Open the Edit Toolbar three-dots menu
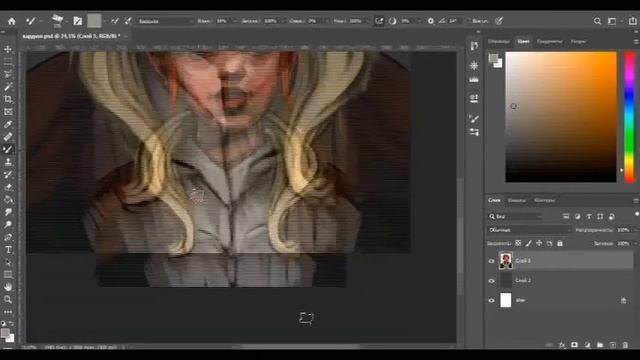 (8, 312)
